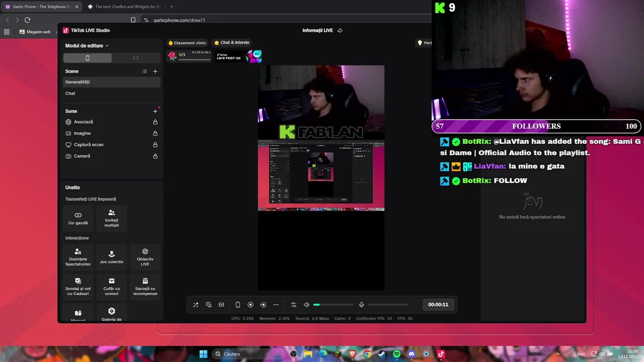Viewport: 644px width, 362px height.
Task: Mute the microphone icon
Action: click(361, 305)
